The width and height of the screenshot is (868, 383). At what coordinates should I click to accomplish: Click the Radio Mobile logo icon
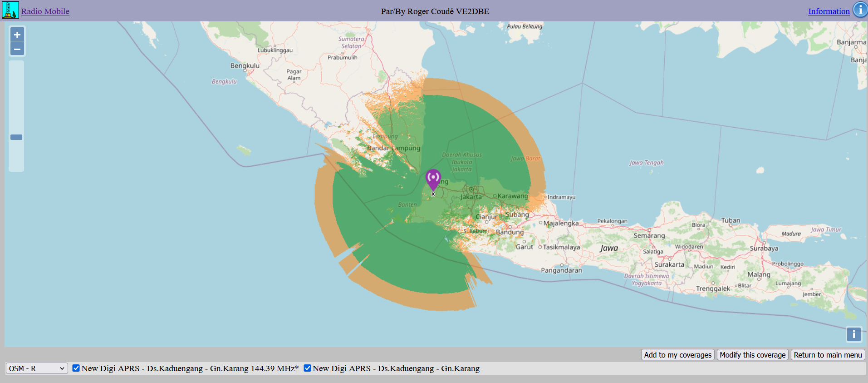(10, 10)
